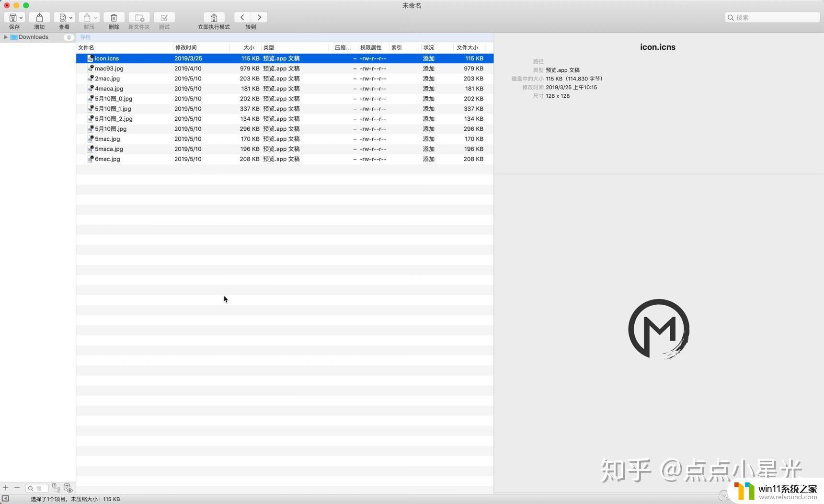Click mac93.jpg file name

[x=109, y=69]
